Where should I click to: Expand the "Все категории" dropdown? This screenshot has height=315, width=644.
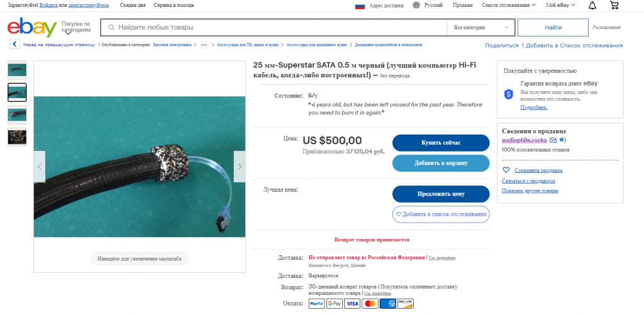pyautogui.click(x=481, y=28)
